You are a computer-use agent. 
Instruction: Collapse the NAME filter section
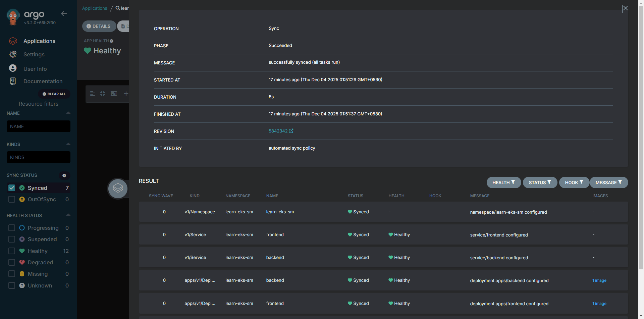(68, 113)
